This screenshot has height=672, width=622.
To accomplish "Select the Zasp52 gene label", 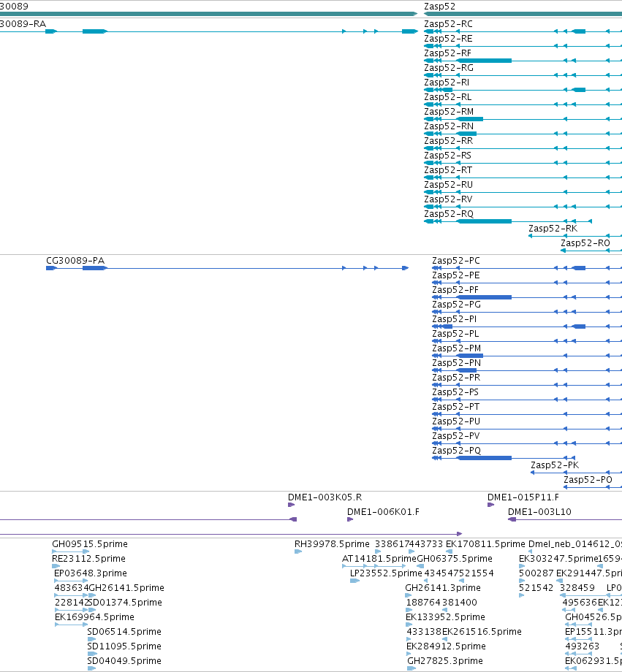I will (439, 7).
